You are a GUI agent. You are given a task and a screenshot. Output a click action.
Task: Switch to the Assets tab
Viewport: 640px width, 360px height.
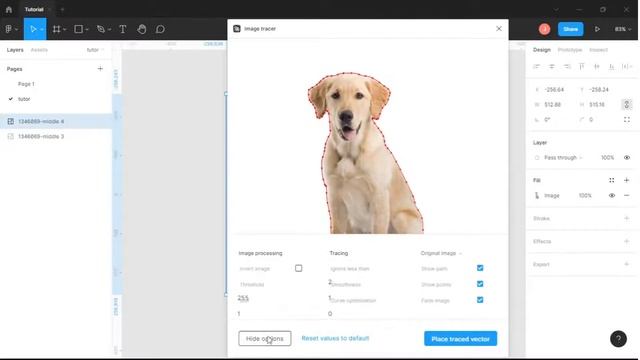(x=39, y=50)
